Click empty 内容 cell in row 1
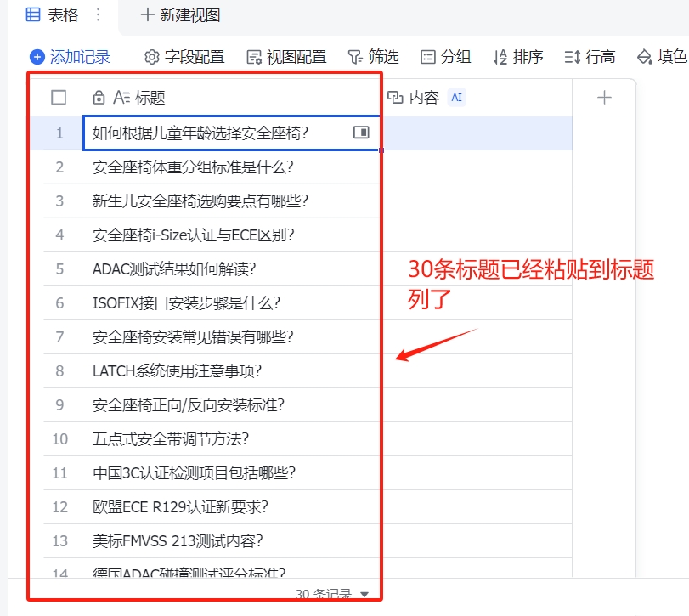Viewport: 689px width, 616px height. [x=476, y=133]
